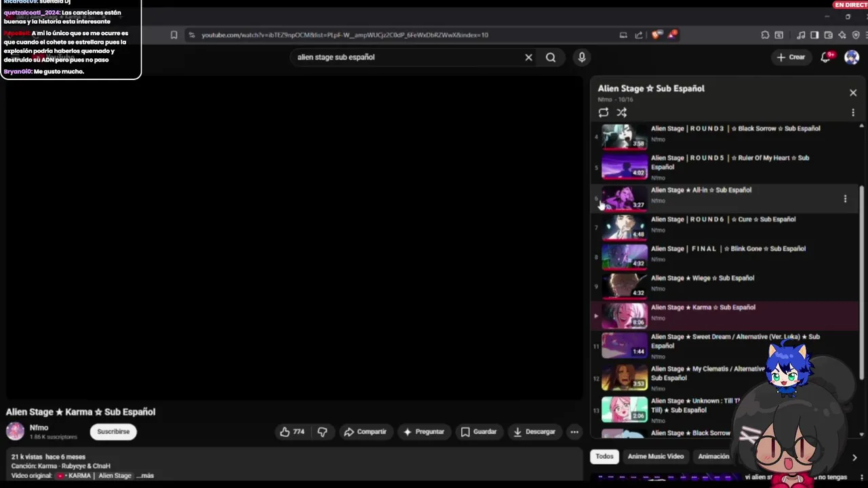The image size is (868, 488).
Task: Click the Preguntar button
Action: pyautogui.click(x=423, y=432)
